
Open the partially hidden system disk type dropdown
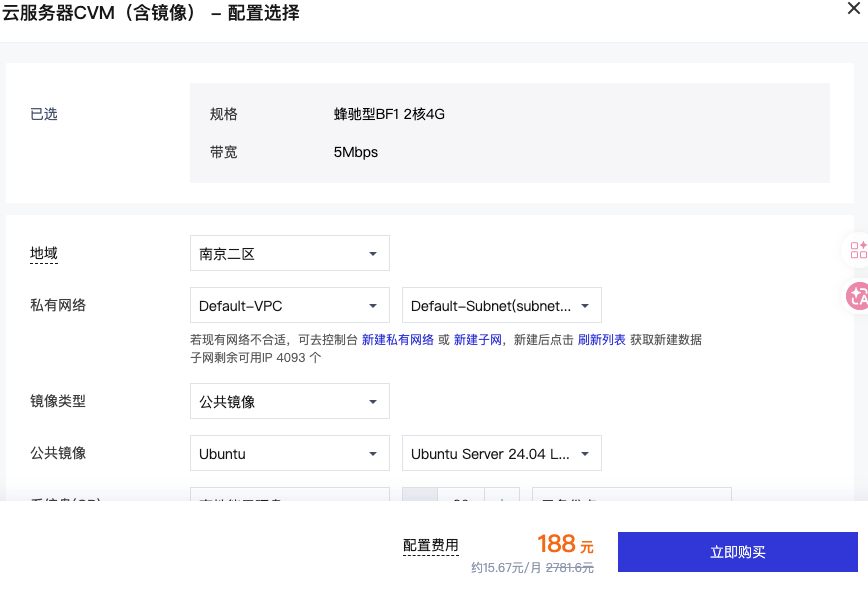289,495
